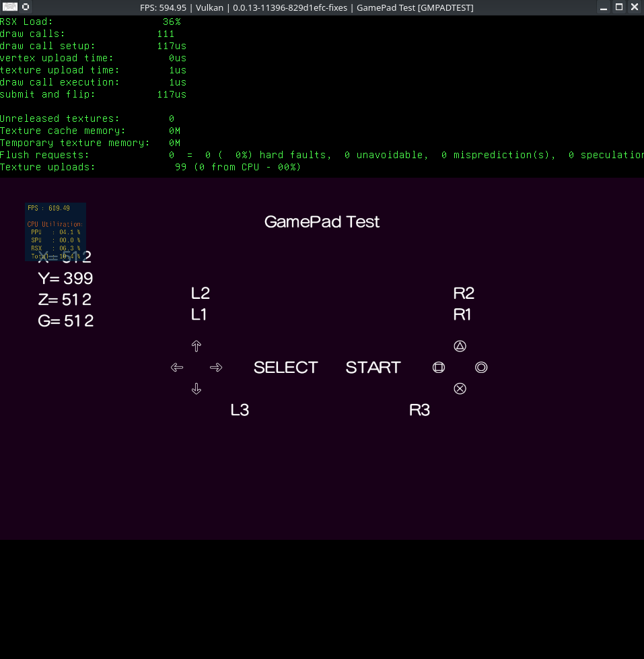This screenshot has width=644, height=659.
Task: Click the draw call setup: 117us line
Action: coord(94,46)
